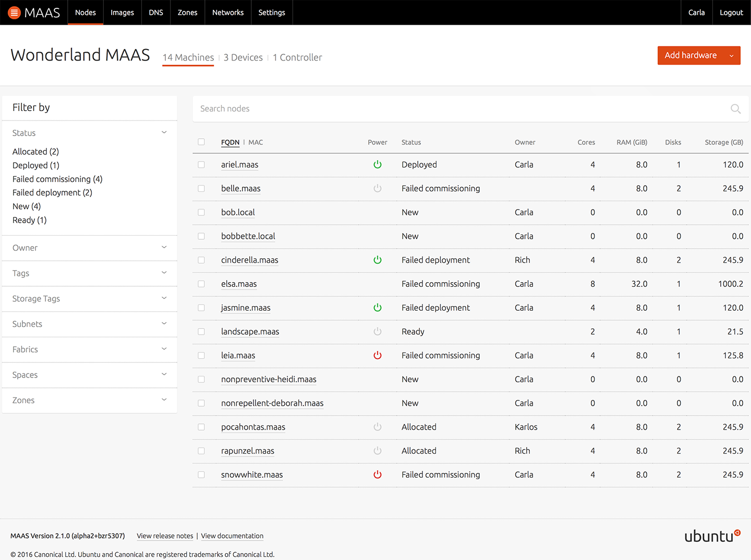Open nonpreventive-heidi.maas node link
Image resolution: width=751 pixels, height=560 pixels.
[x=269, y=379]
